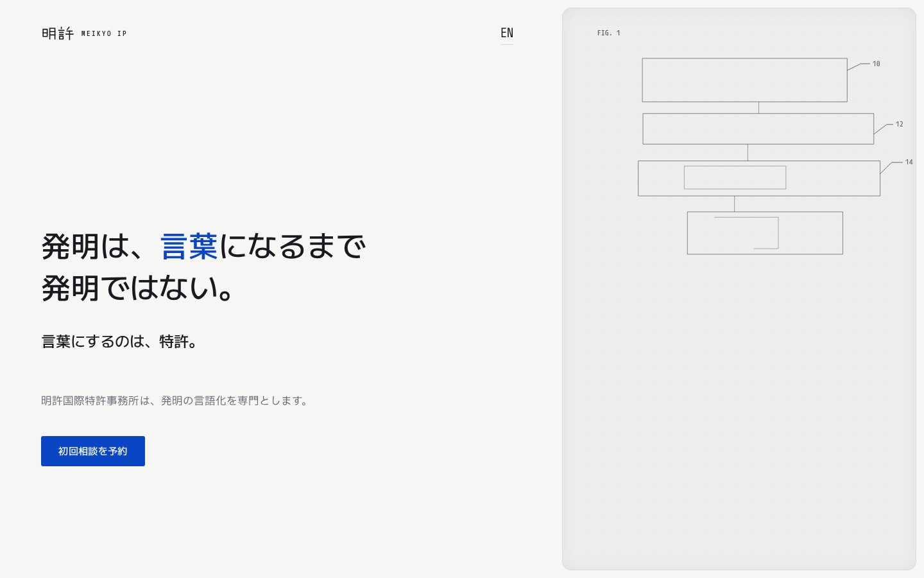
Task: Click the subheading 言葉にするのは、特許。
Action: [120, 342]
